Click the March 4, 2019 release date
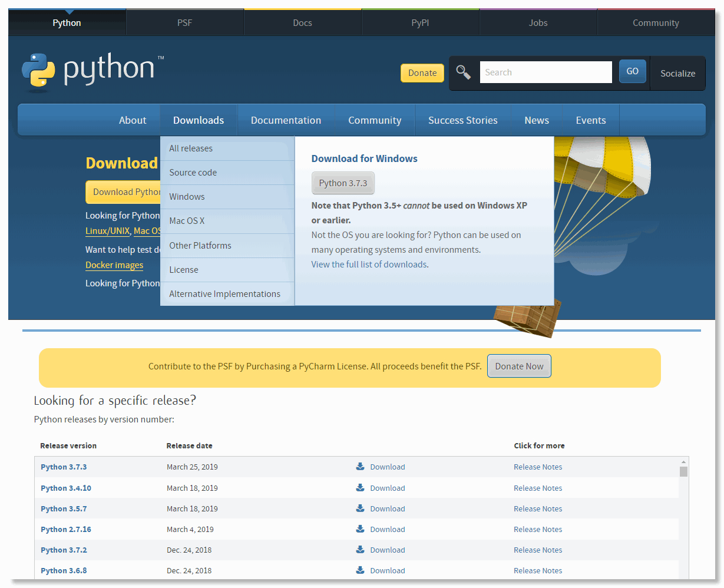724x588 pixels. click(x=190, y=529)
